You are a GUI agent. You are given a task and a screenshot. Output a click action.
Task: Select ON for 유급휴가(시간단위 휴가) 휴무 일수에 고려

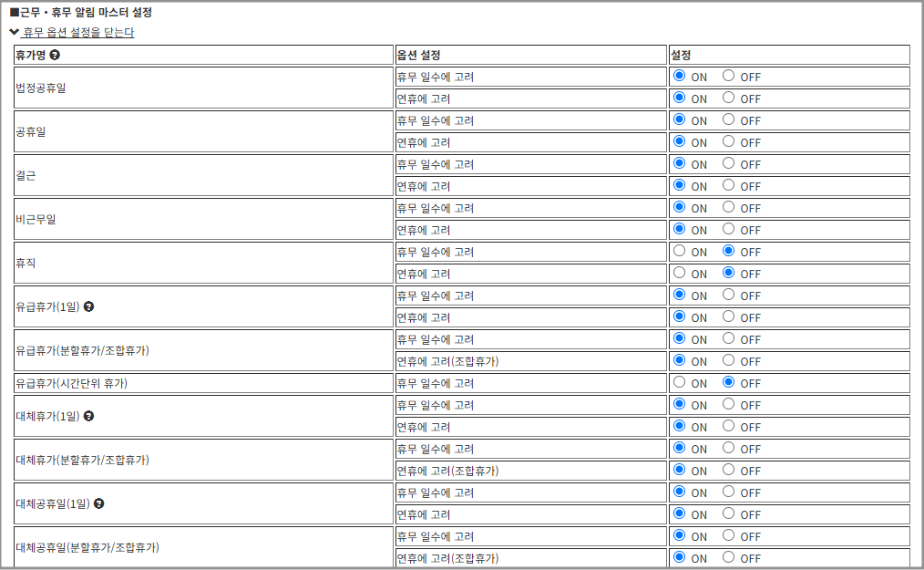[679, 382]
